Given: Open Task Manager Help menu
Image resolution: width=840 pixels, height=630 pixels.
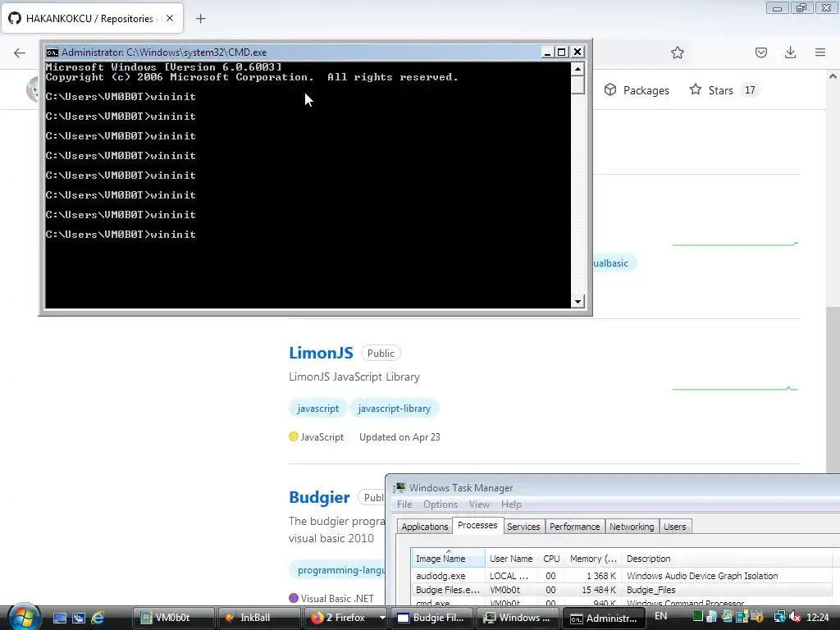Looking at the screenshot, I should pyautogui.click(x=511, y=504).
